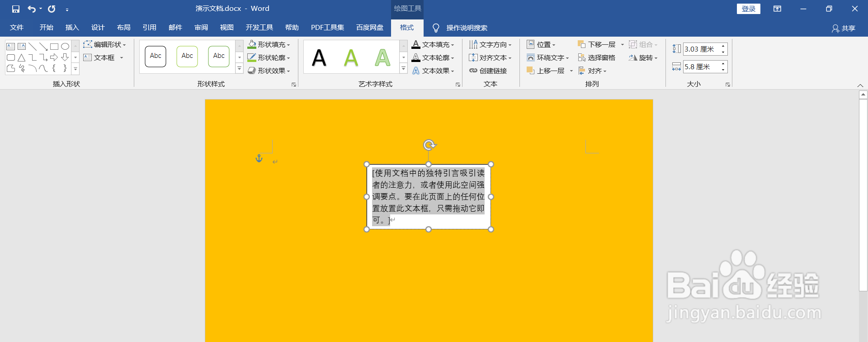Open the 文字方向 dropdown
The height and width of the screenshot is (342, 868).
point(491,44)
